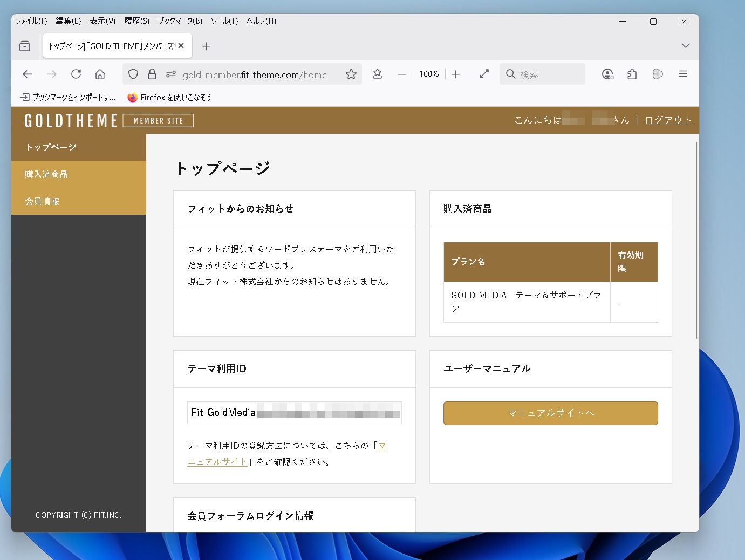Go back with the browser back arrow

[x=28, y=74]
